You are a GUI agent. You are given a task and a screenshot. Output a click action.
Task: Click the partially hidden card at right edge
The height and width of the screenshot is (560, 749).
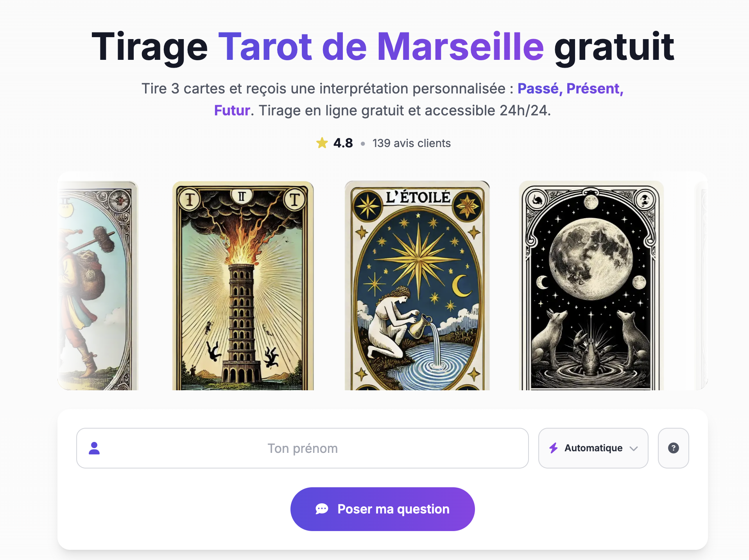pos(701,285)
